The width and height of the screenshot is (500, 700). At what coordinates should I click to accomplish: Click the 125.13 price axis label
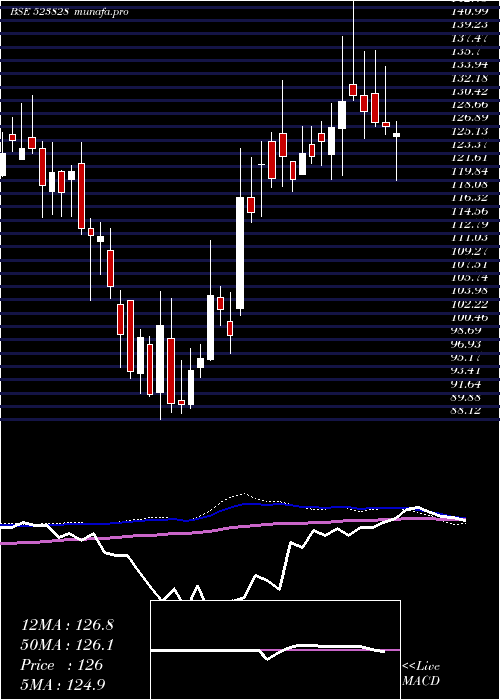tap(468, 131)
